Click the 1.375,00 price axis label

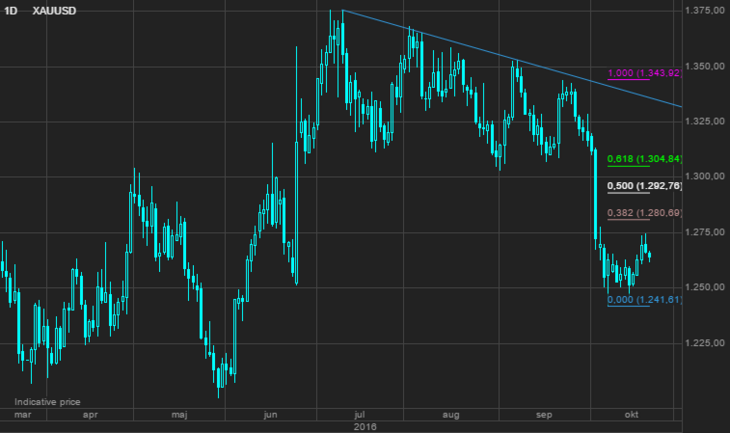pos(706,11)
